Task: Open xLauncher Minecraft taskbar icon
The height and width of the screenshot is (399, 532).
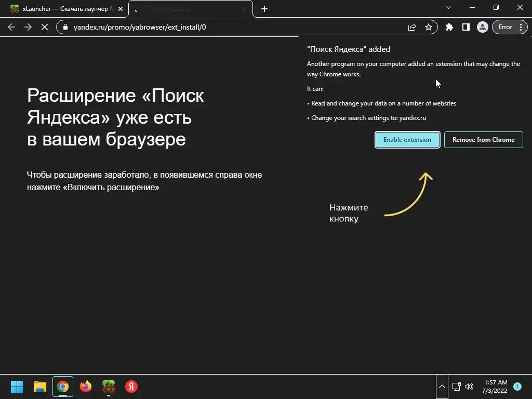Action: [109, 387]
